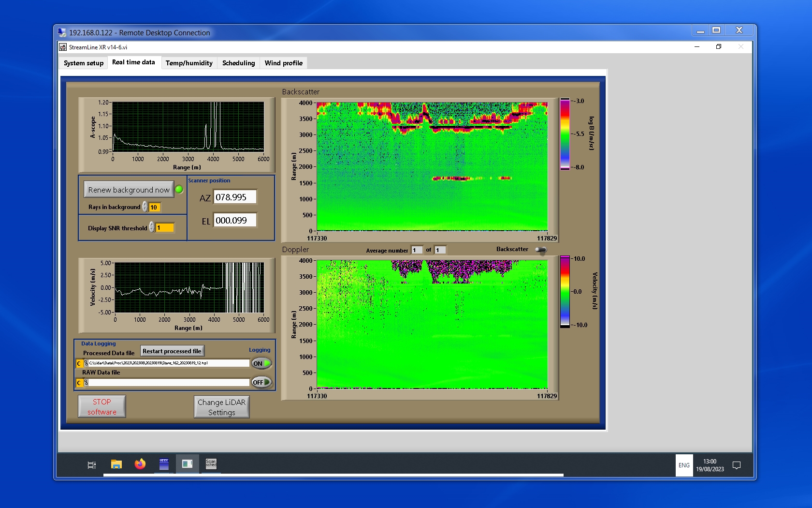This screenshot has height=508, width=812.
Task: Click the ENG language selector in tray
Action: click(683, 465)
